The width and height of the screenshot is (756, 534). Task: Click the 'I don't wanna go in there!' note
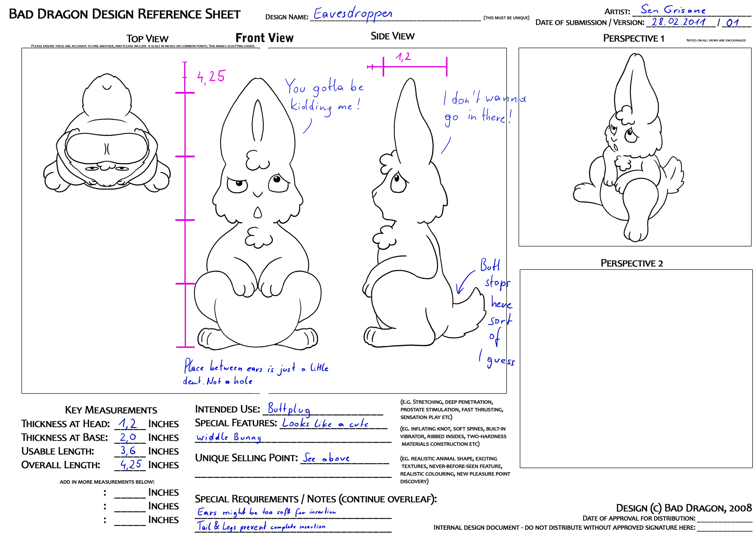coord(485,108)
